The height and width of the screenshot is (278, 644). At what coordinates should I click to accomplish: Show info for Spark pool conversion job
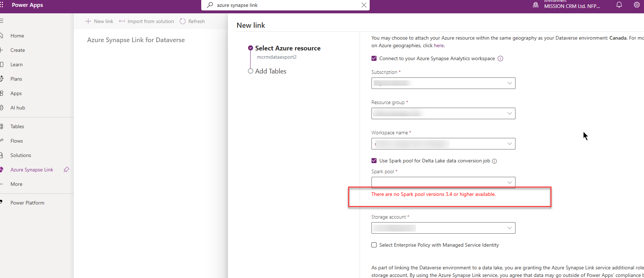(x=495, y=161)
